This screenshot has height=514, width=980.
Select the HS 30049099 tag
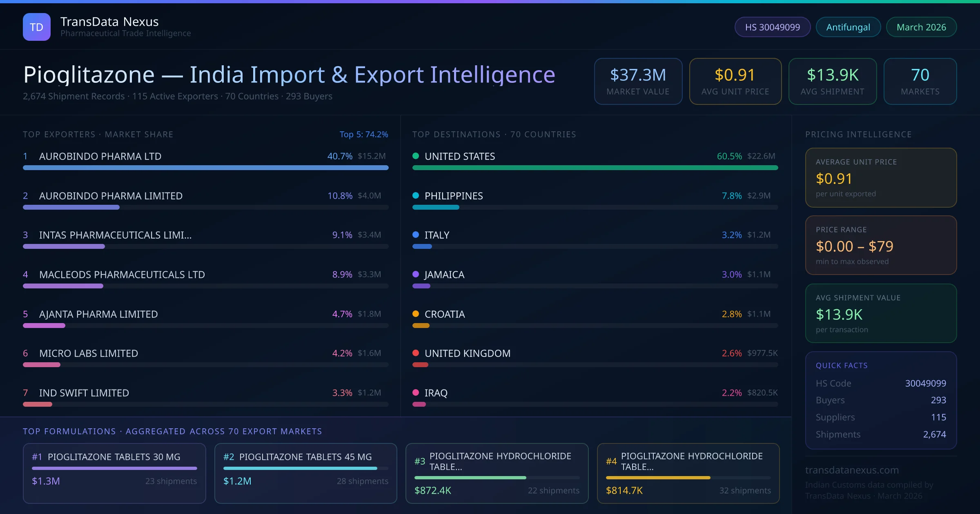[x=772, y=27]
